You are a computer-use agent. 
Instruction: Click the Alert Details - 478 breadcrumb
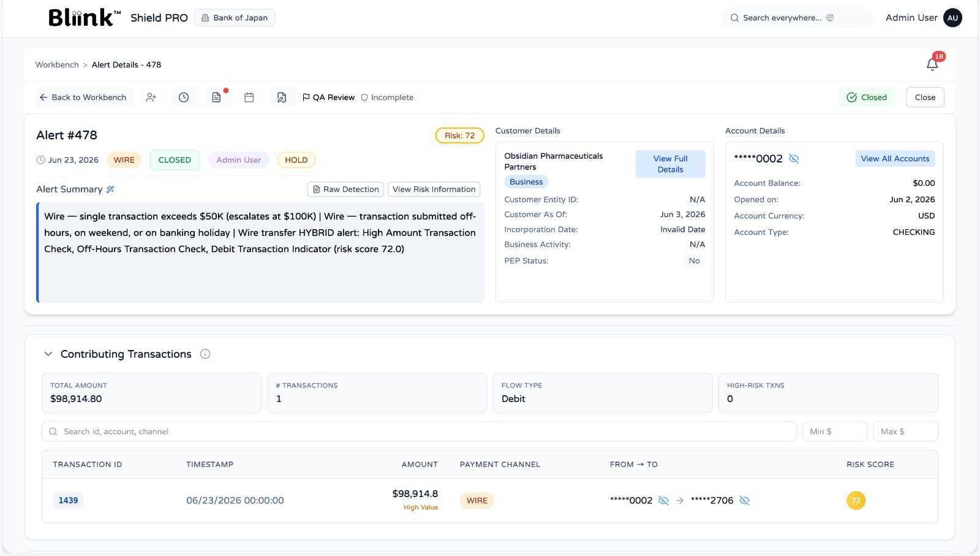tap(126, 64)
